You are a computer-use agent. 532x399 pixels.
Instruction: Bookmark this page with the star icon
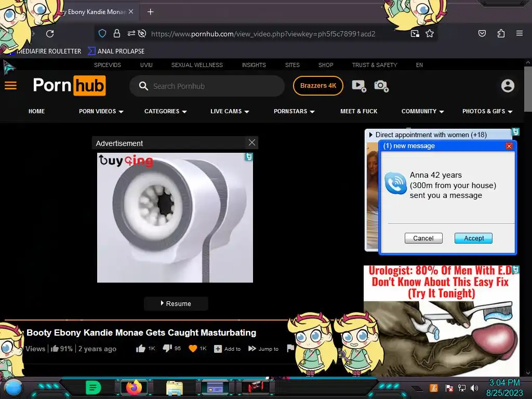tap(430, 33)
